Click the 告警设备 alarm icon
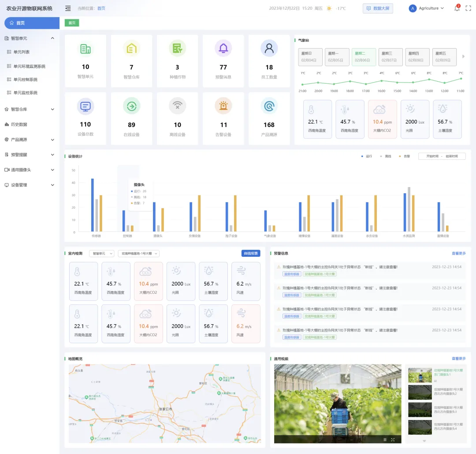 point(223,106)
